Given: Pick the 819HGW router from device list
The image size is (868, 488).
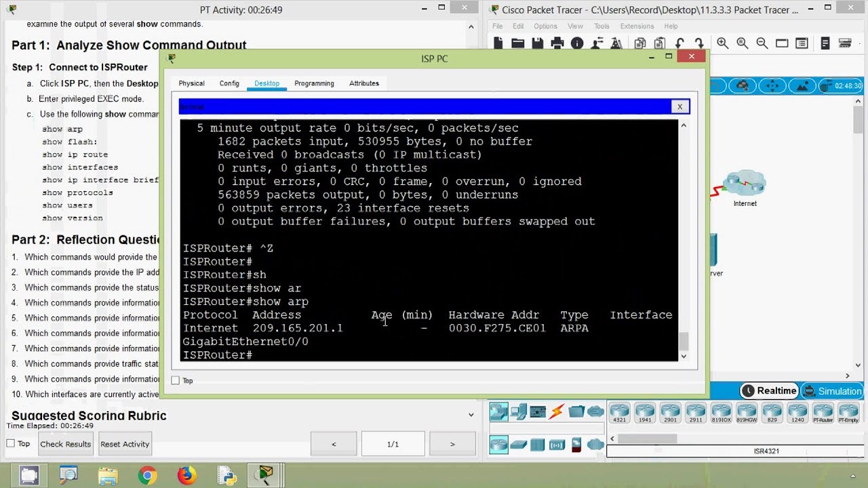Looking at the screenshot, I should [747, 413].
